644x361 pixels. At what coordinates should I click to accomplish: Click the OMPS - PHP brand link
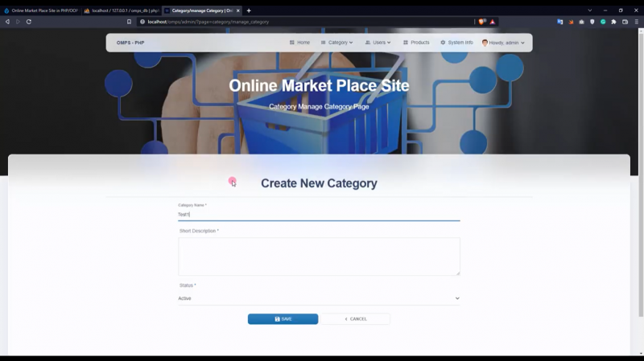(130, 43)
